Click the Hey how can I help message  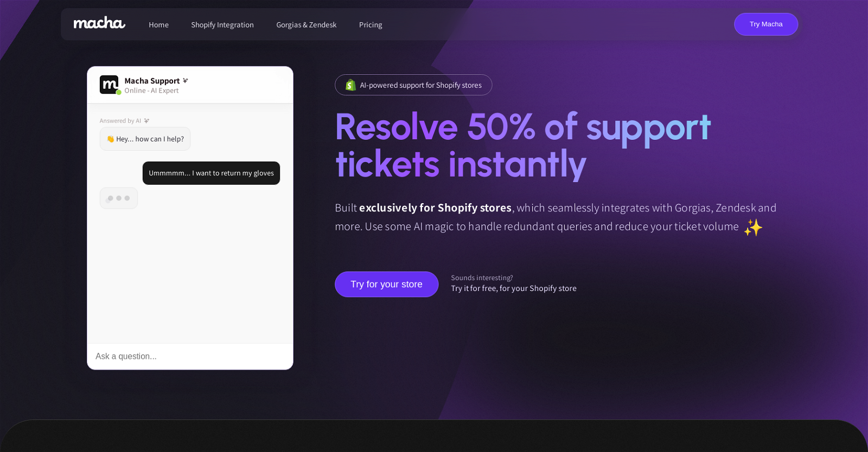coord(145,139)
